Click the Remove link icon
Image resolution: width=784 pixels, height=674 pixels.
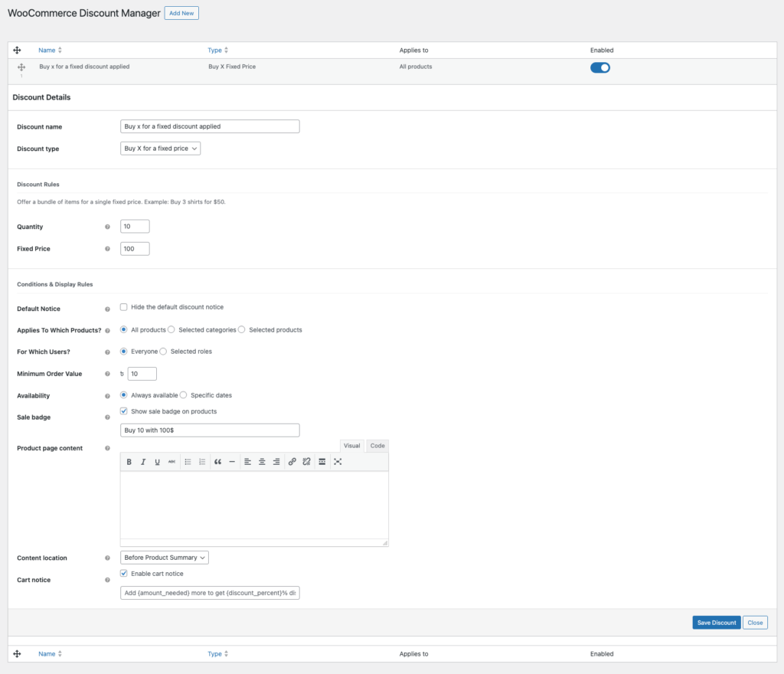coord(306,462)
